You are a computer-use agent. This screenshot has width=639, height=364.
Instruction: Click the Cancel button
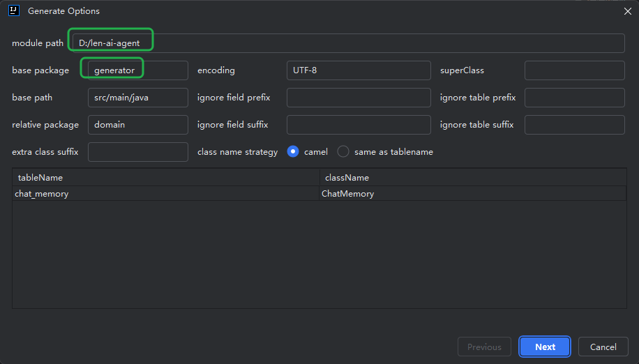tap(603, 347)
